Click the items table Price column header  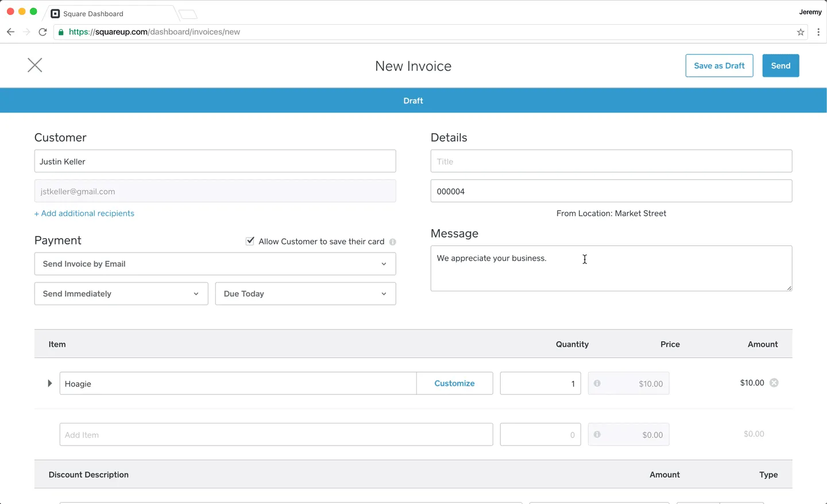coord(670,344)
